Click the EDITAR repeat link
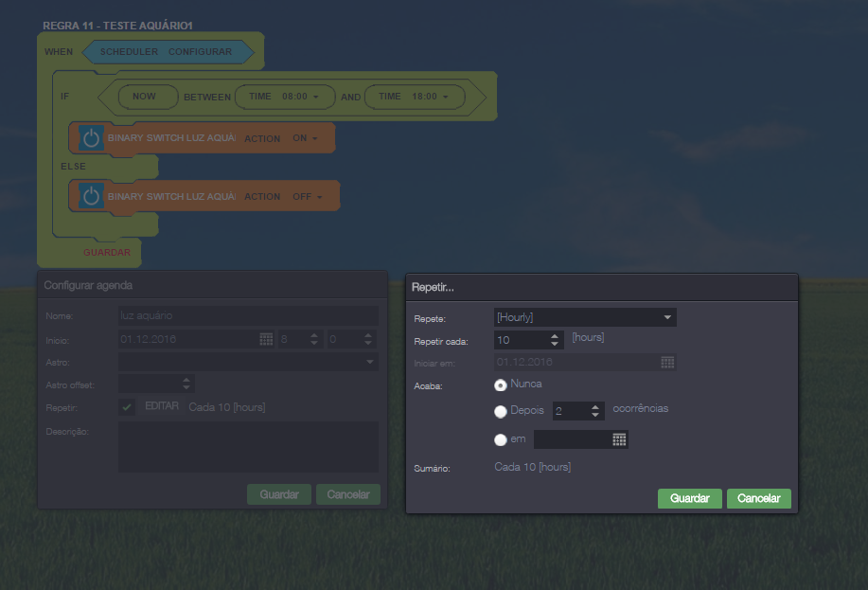The image size is (868, 590). pos(161,406)
